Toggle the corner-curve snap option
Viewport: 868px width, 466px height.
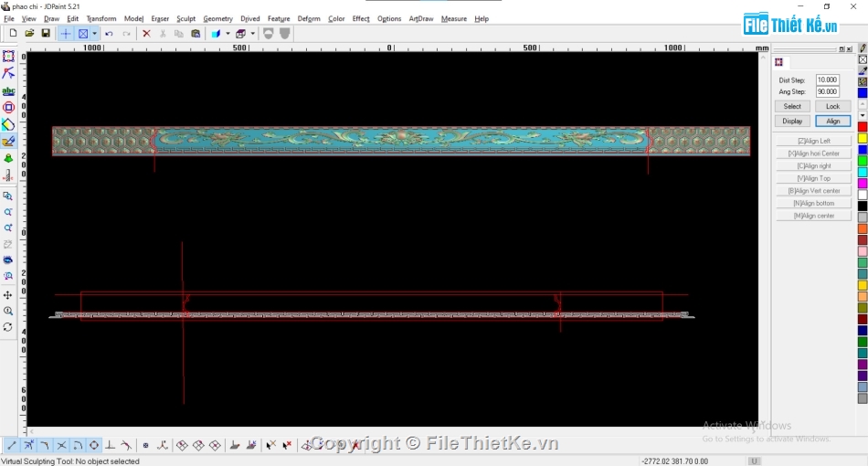click(45, 445)
